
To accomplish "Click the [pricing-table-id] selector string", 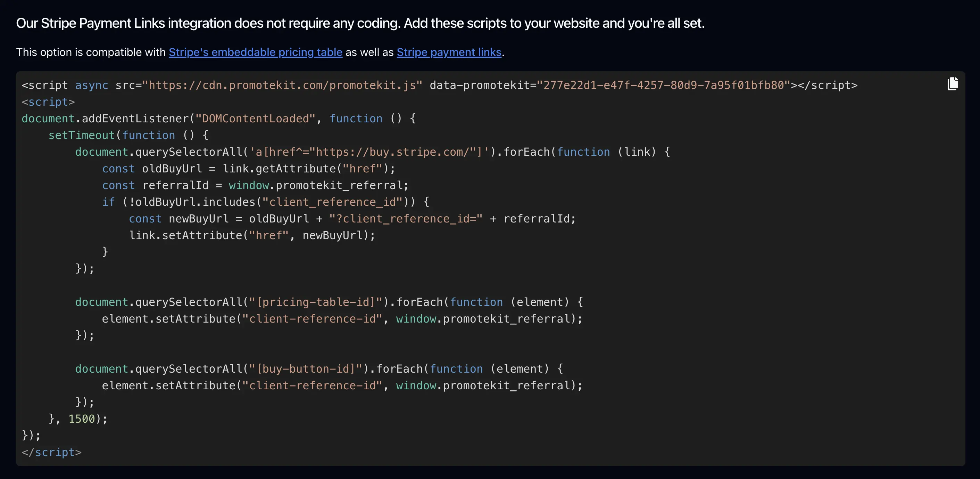I will coord(315,302).
